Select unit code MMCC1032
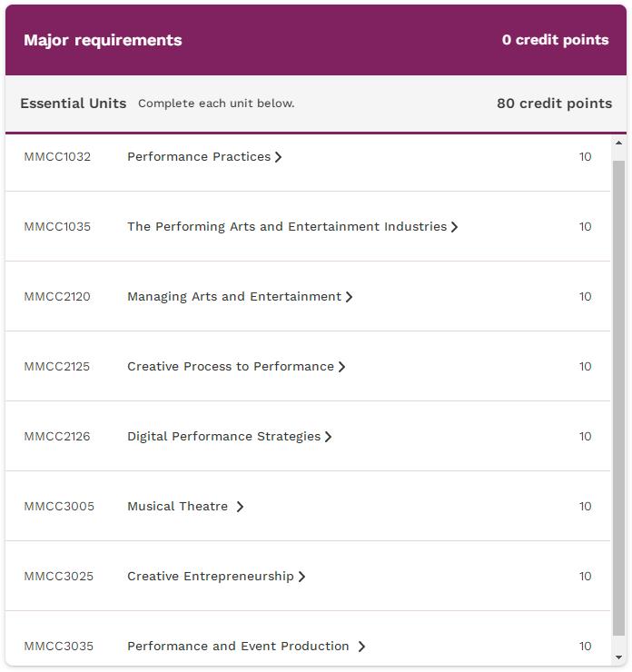 coord(57,157)
